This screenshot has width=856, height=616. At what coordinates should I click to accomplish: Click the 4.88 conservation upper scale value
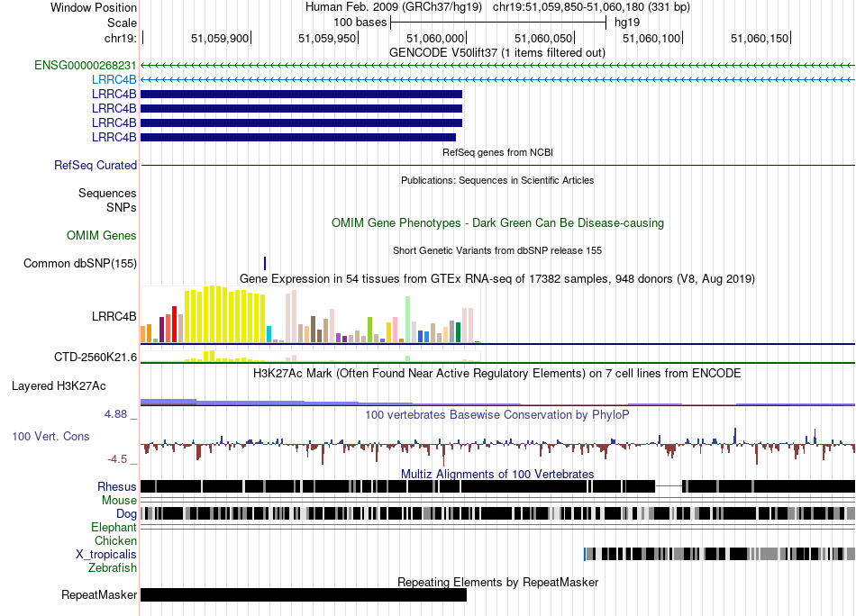click(115, 414)
